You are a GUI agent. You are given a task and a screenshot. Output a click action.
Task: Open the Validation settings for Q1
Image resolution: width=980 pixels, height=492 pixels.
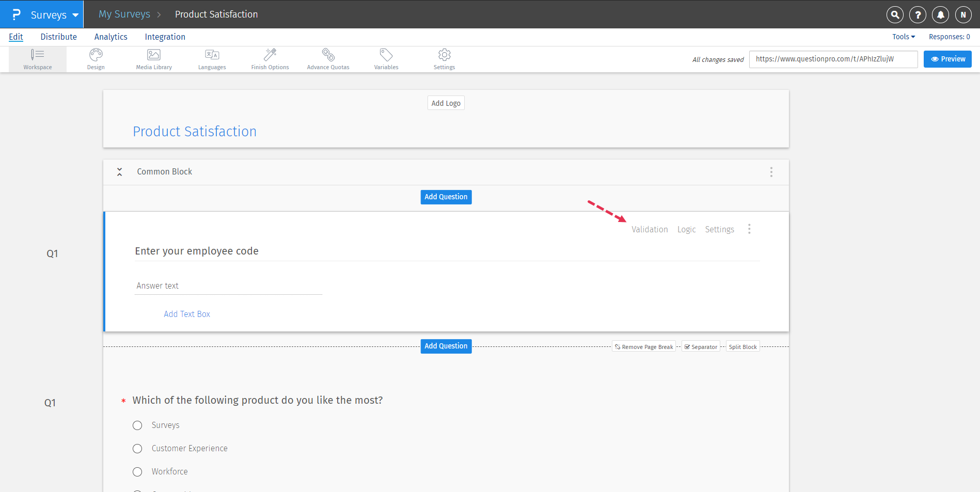pyautogui.click(x=650, y=229)
